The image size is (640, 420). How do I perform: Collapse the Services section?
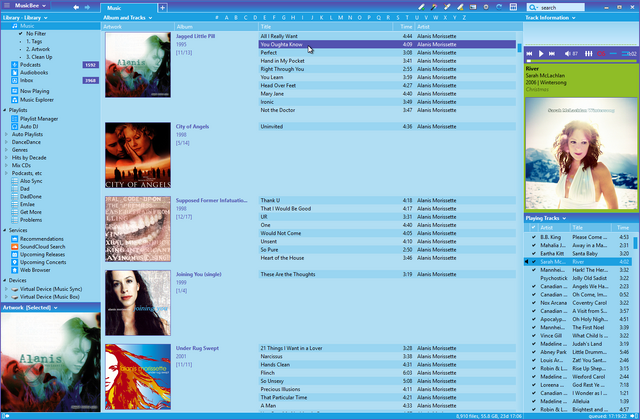(4, 230)
